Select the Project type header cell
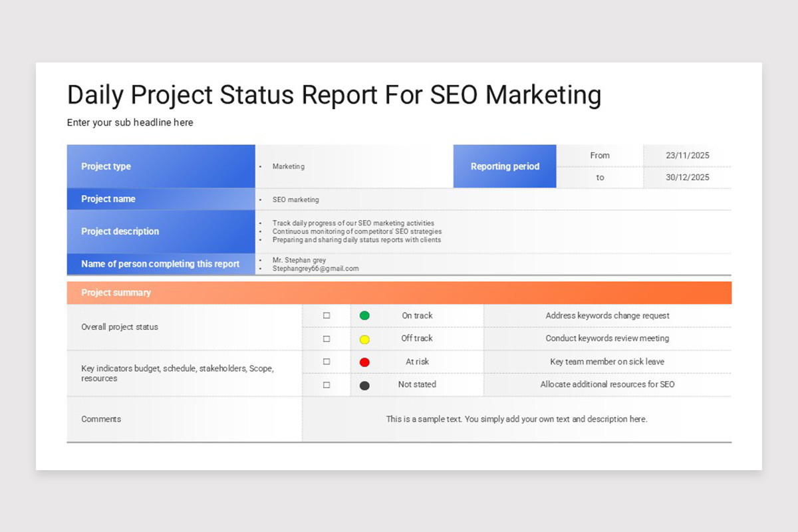Image resolution: width=798 pixels, height=532 pixels. point(106,166)
